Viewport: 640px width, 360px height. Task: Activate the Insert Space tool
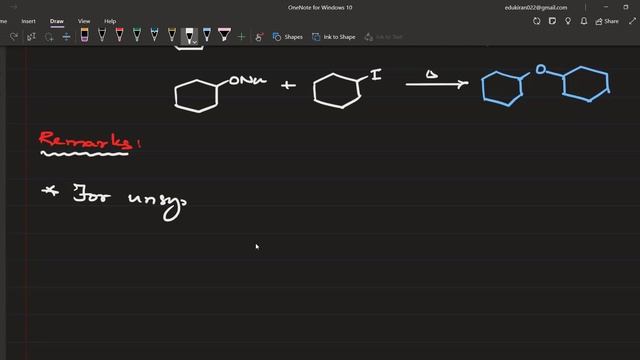click(66, 37)
